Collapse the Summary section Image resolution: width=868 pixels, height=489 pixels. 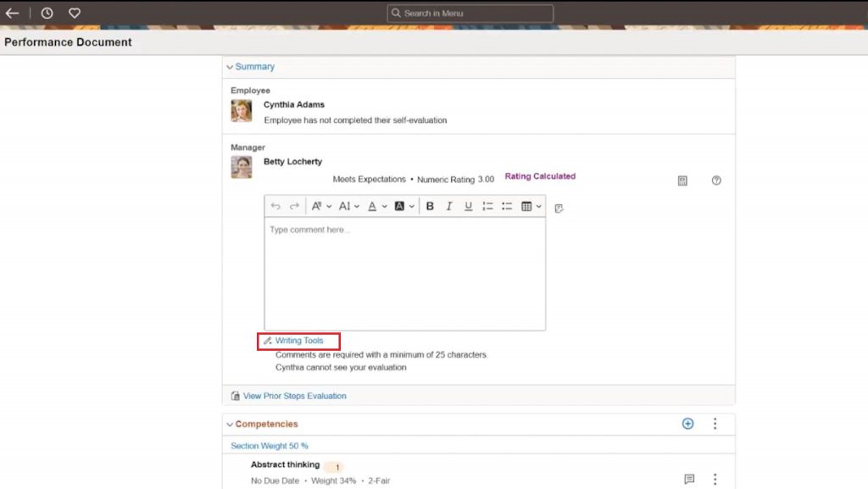[x=230, y=66]
